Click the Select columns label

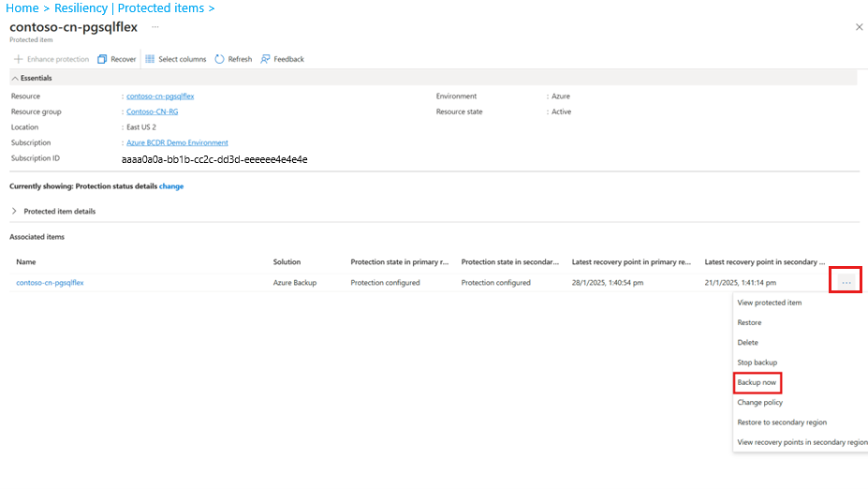[183, 59]
